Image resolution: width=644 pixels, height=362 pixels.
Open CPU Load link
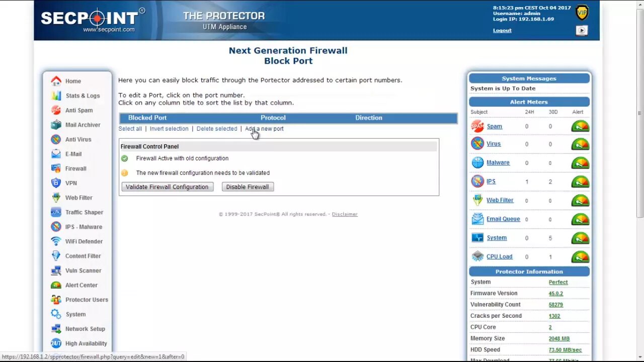[x=499, y=256]
